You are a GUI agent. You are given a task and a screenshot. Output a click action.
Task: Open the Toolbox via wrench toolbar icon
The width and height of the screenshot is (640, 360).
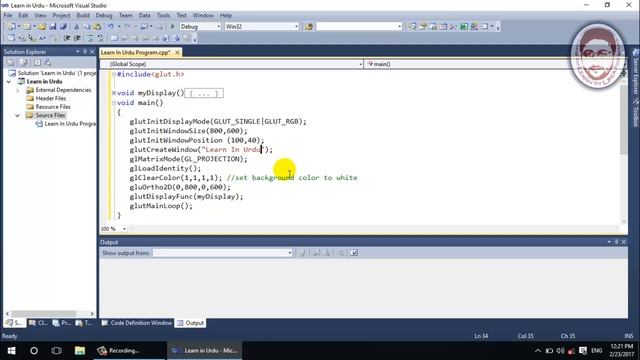click(453, 27)
